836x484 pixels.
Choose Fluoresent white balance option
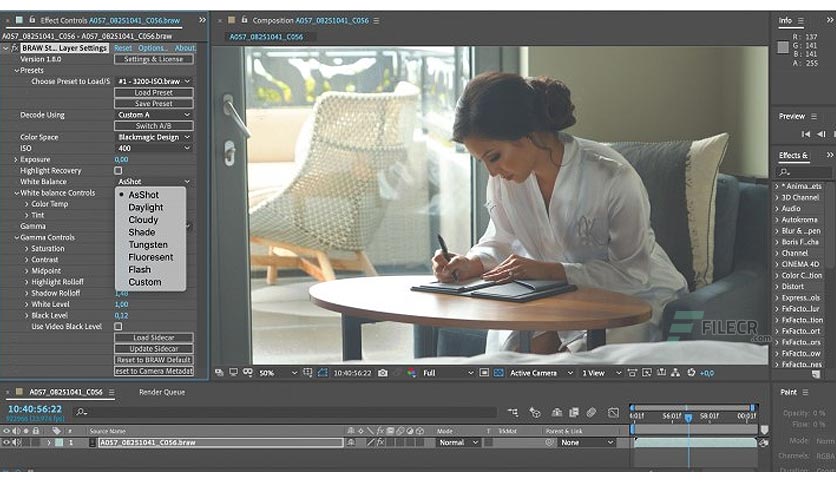coord(151,257)
